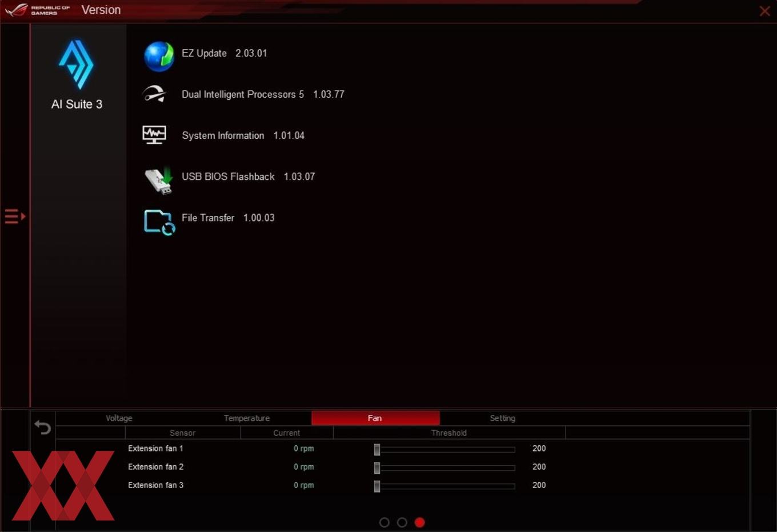Click the File Transfer folder icon

[x=159, y=223]
